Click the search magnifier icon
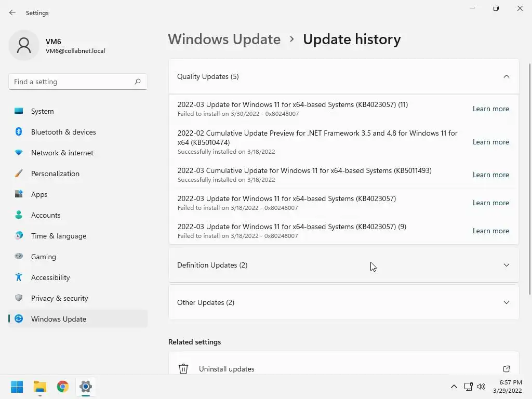 137,82
